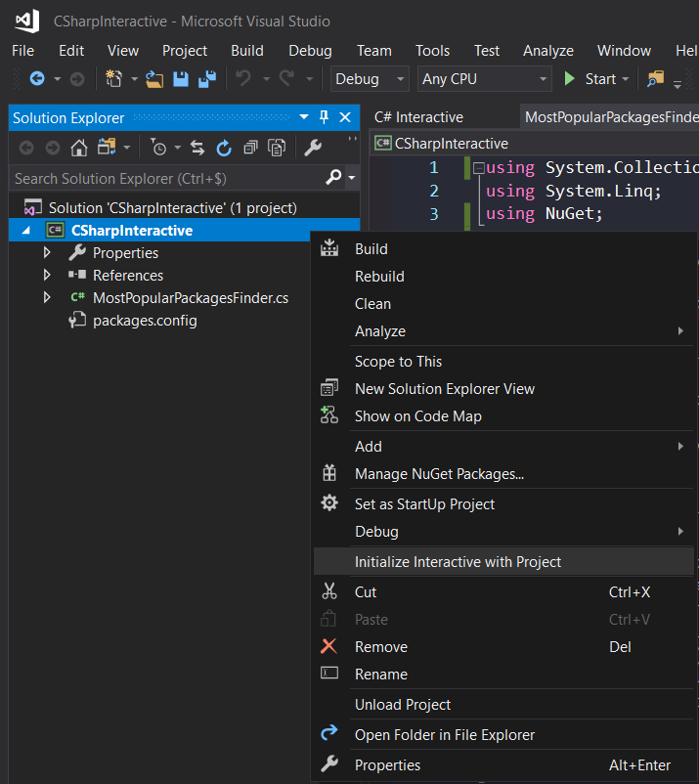
Task: Click the Find in Files toolbar icon
Action: click(656, 78)
